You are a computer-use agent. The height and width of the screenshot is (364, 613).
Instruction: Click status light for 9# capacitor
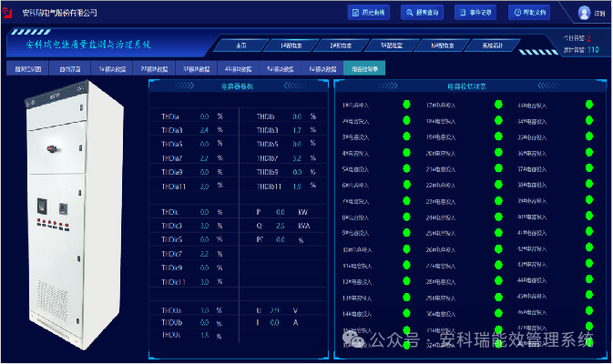coord(406,233)
